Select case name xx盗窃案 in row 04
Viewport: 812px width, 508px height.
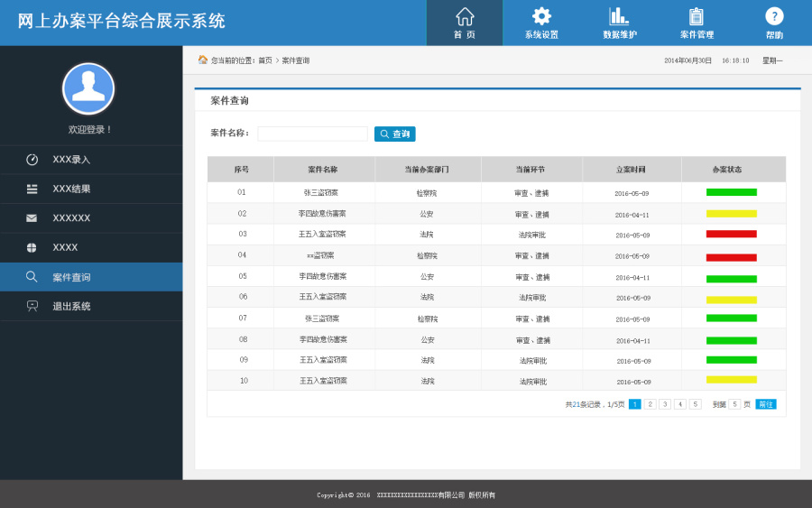[x=320, y=255]
